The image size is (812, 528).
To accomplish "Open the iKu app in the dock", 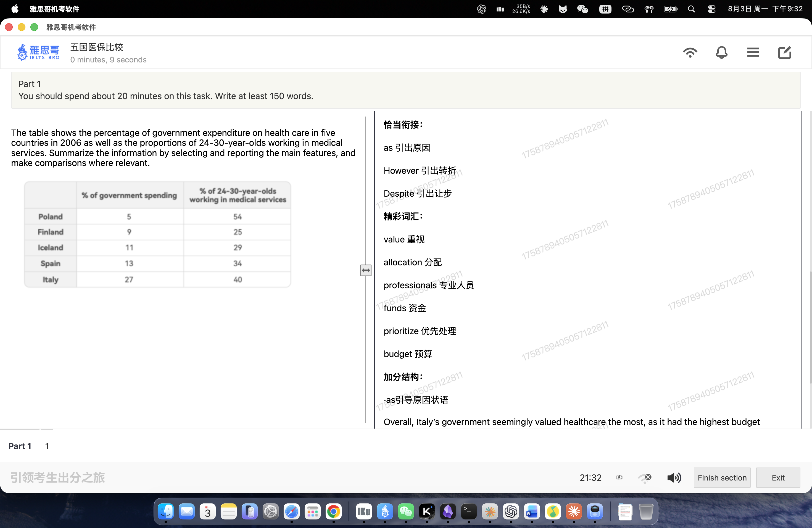I will coord(364,511).
